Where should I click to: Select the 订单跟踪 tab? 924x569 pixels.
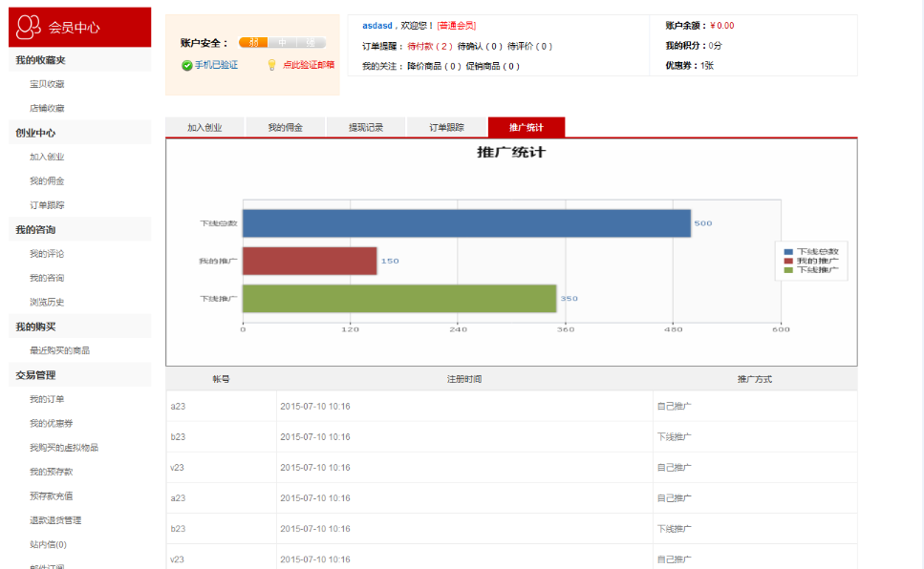click(446, 127)
